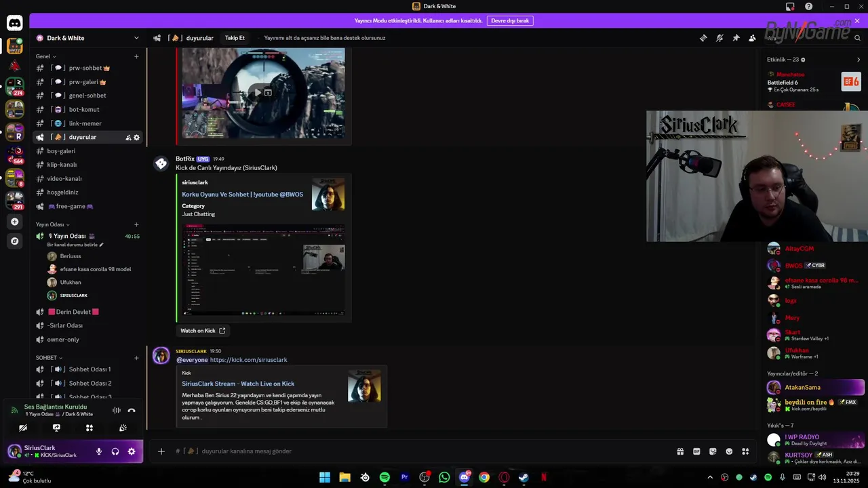Screen dimensions: 868x488
Task: Start an activity icon in voice panel
Action: pos(90,428)
